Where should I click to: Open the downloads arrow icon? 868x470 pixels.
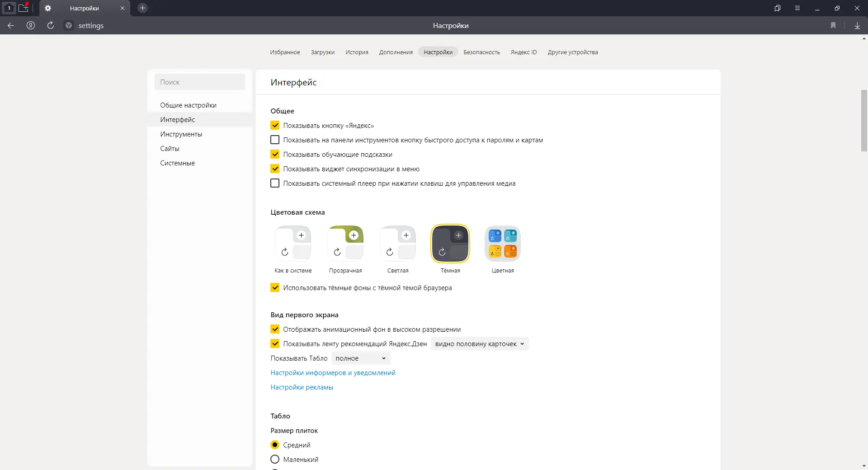[x=857, y=26]
